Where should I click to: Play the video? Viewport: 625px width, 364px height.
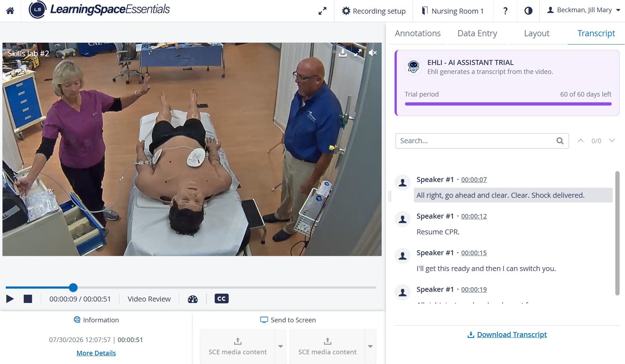[x=10, y=299]
